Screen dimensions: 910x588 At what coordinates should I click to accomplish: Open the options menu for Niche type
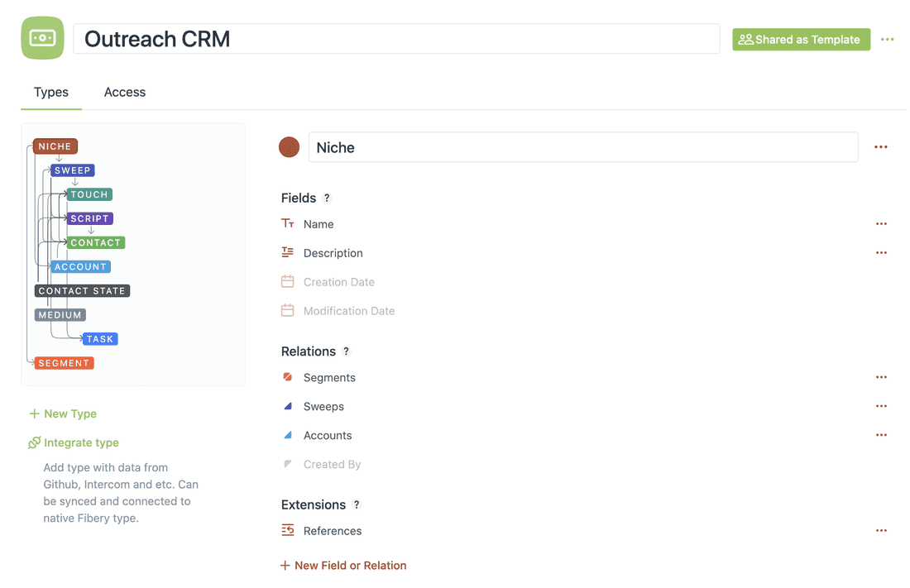pos(881,147)
